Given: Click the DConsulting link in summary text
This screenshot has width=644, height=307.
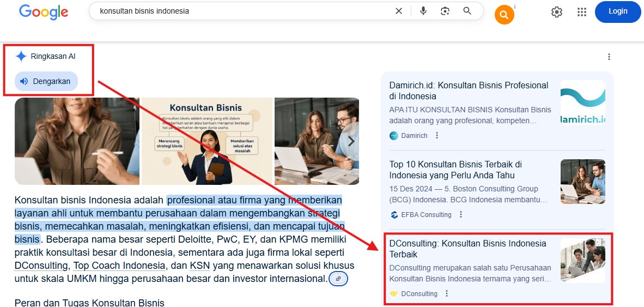Looking at the screenshot, I should (41, 265).
